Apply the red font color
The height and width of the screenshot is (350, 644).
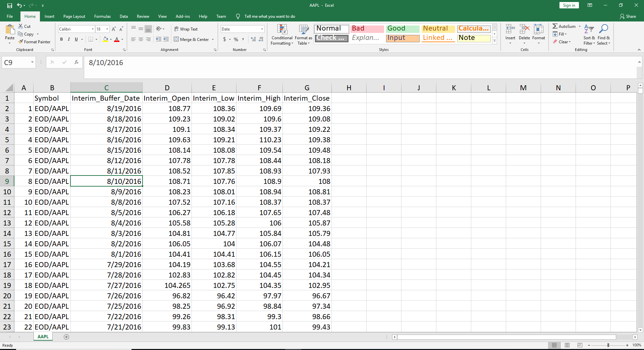click(117, 39)
